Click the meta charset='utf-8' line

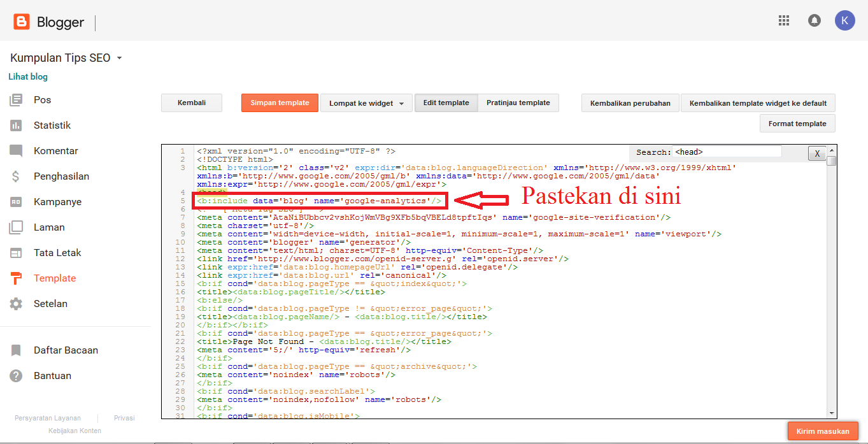[x=255, y=226]
